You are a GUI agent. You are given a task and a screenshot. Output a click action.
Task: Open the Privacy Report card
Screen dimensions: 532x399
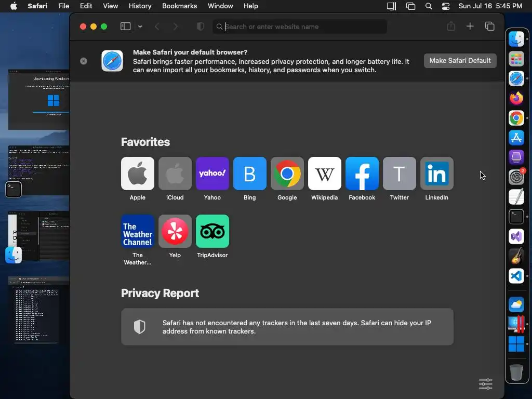pos(287,327)
